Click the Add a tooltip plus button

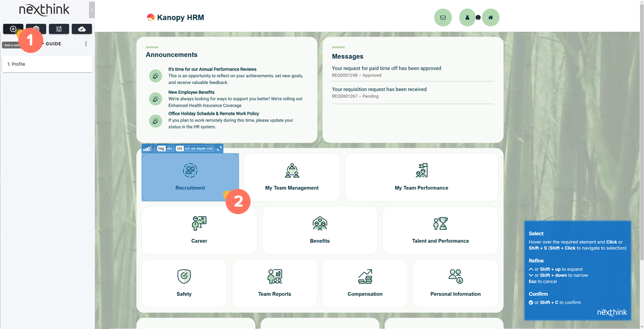[x=13, y=29]
